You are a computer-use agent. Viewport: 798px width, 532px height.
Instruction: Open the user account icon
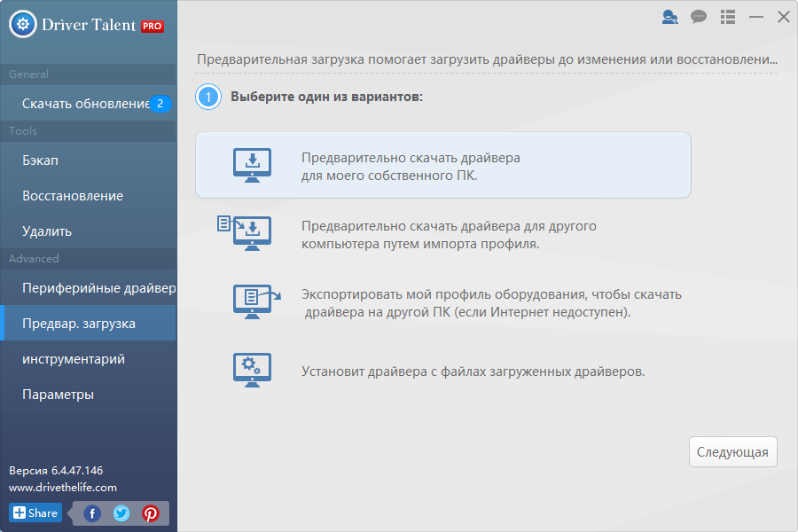pyautogui.click(x=669, y=18)
